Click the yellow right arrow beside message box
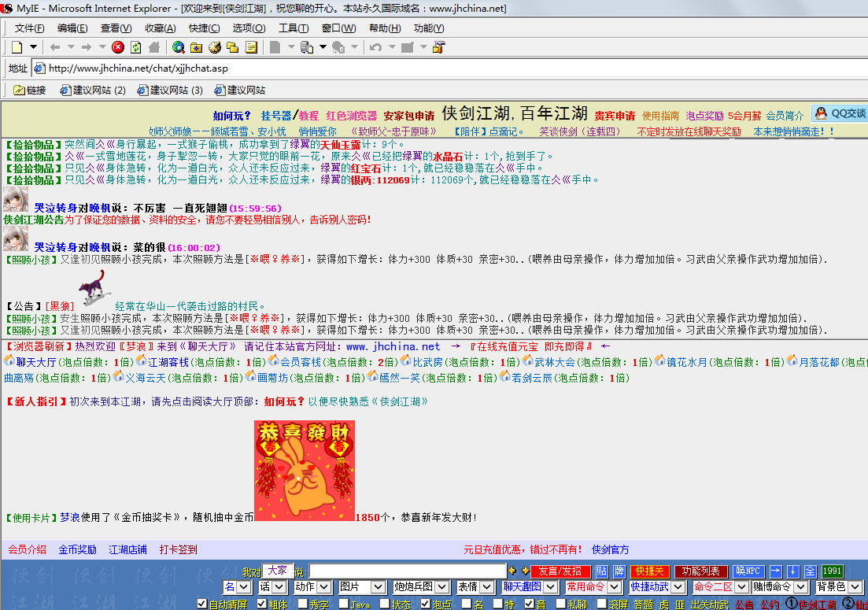This screenshot has height=610, width=868. tap(525, 571)
